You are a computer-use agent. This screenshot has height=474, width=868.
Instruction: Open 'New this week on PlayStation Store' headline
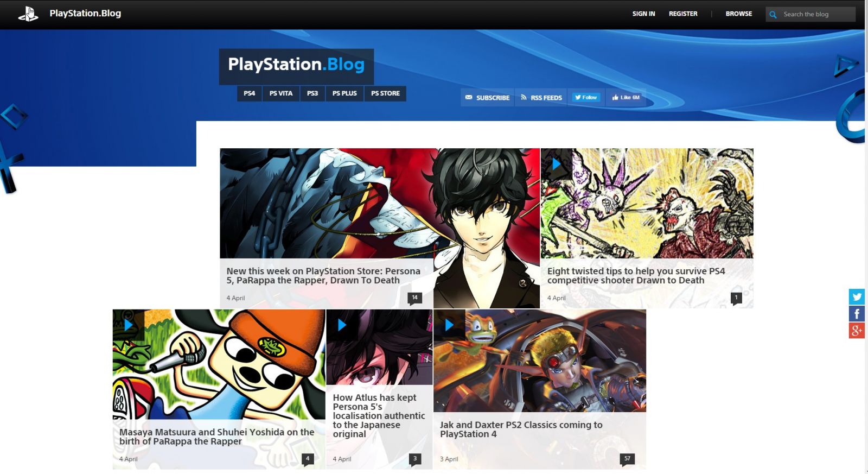(x=323, y=276)
